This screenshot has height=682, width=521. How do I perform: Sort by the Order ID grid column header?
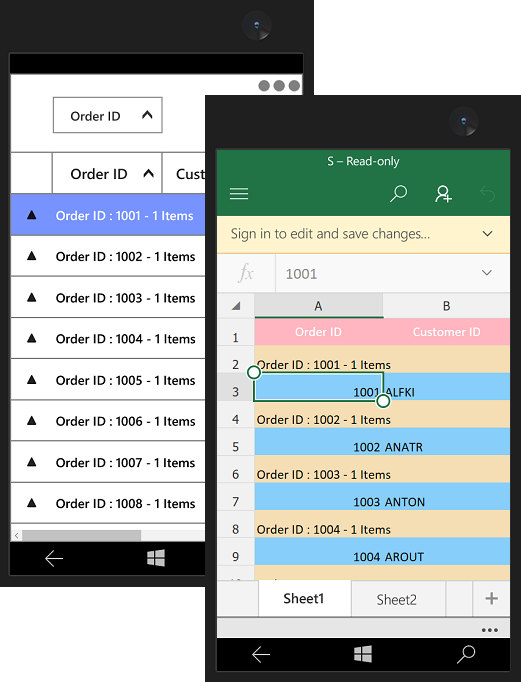(107, 174)
